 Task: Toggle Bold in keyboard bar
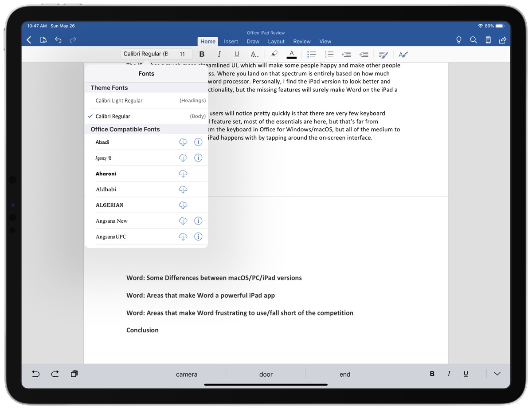point(432,374)
